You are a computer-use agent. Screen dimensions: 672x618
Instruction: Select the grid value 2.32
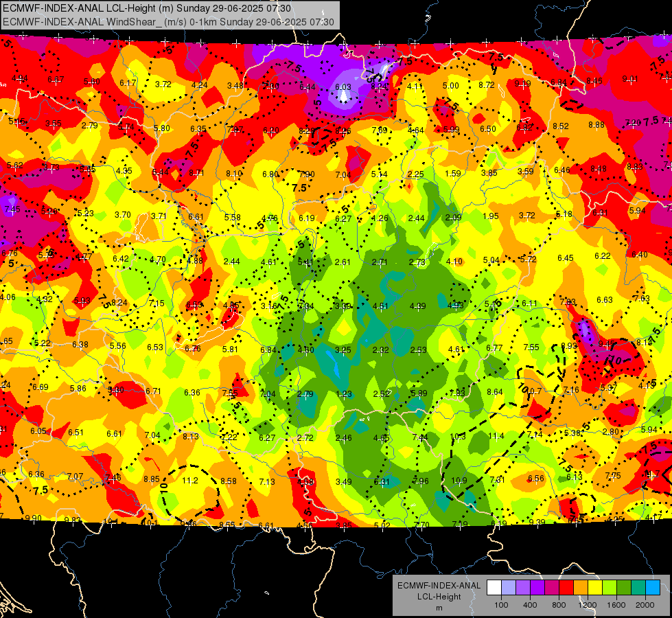coord(380,350)
